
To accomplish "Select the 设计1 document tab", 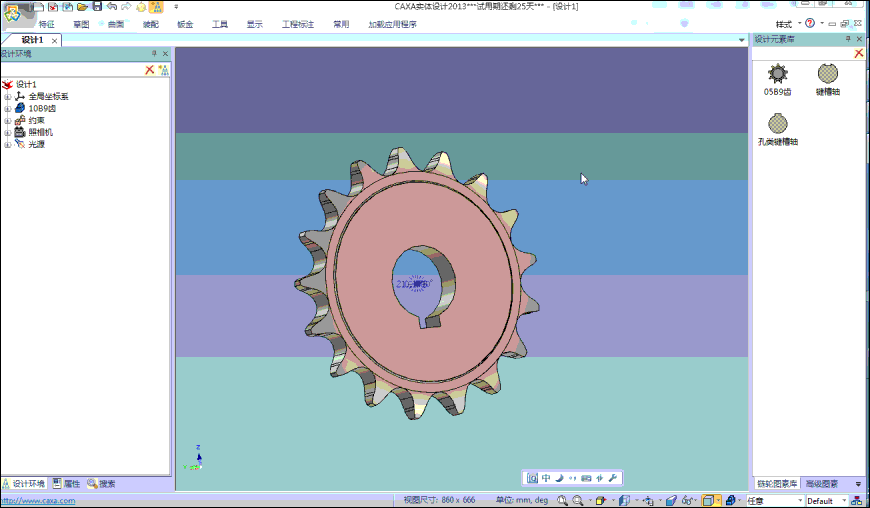I will tap(32, 40).
